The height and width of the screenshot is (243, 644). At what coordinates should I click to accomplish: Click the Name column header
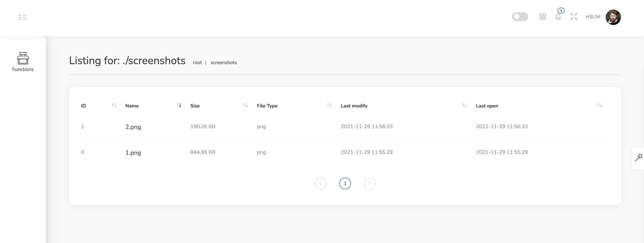pos(132,106)
